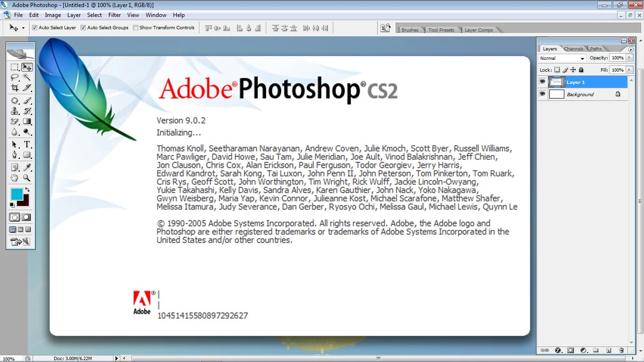Toggle lock all for the layer
Image resolution: width=644 pixels, height=362 pixels.
pyautogui.click(x=581, y=70)
